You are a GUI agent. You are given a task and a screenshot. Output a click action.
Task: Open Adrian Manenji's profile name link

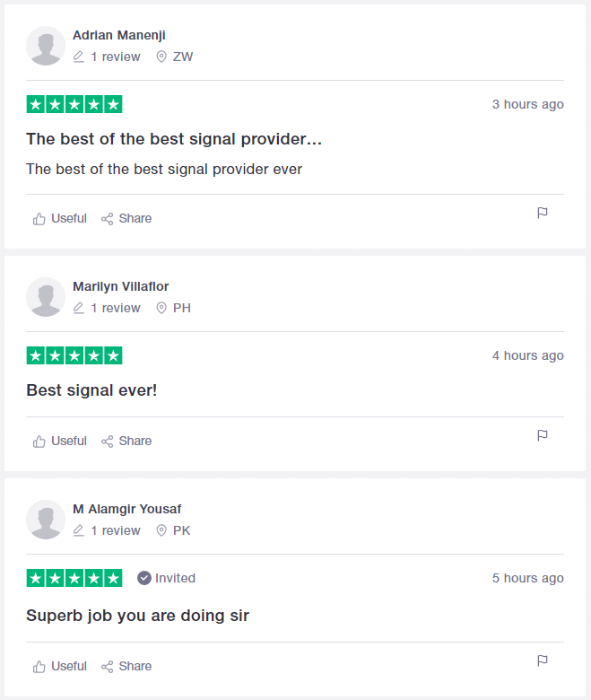(119, 35)
